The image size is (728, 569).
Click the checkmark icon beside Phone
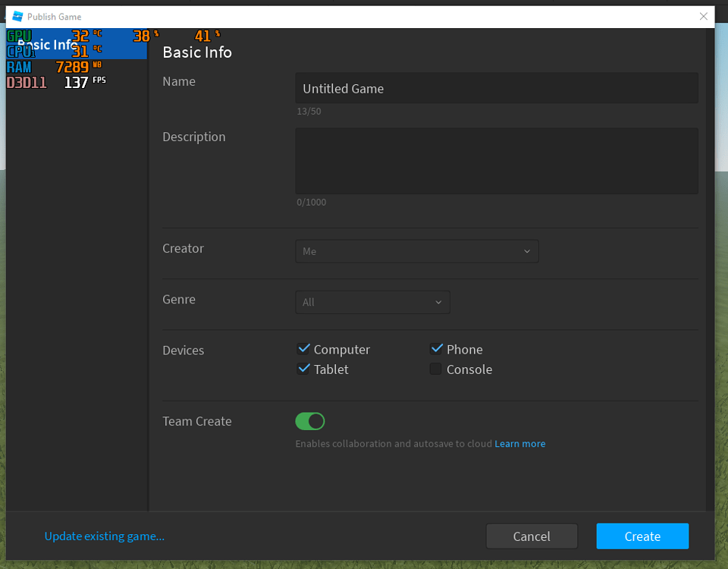pos(436,348)
